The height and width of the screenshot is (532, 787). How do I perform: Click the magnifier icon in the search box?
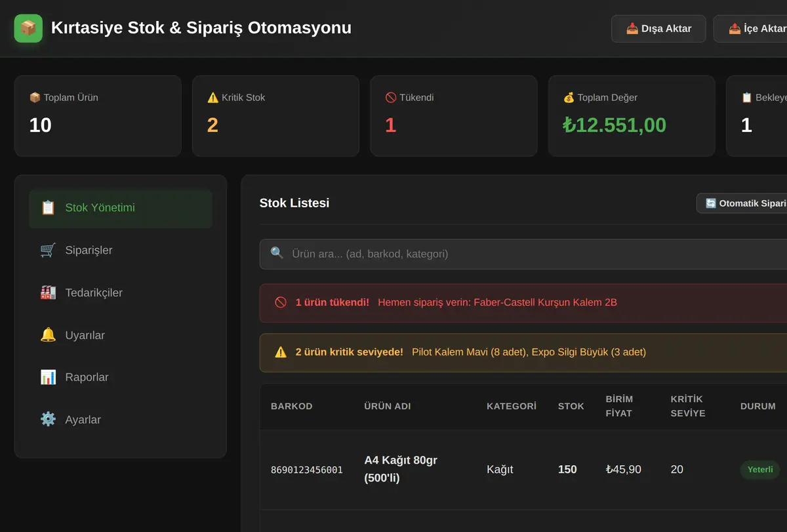tap(277, 253)
